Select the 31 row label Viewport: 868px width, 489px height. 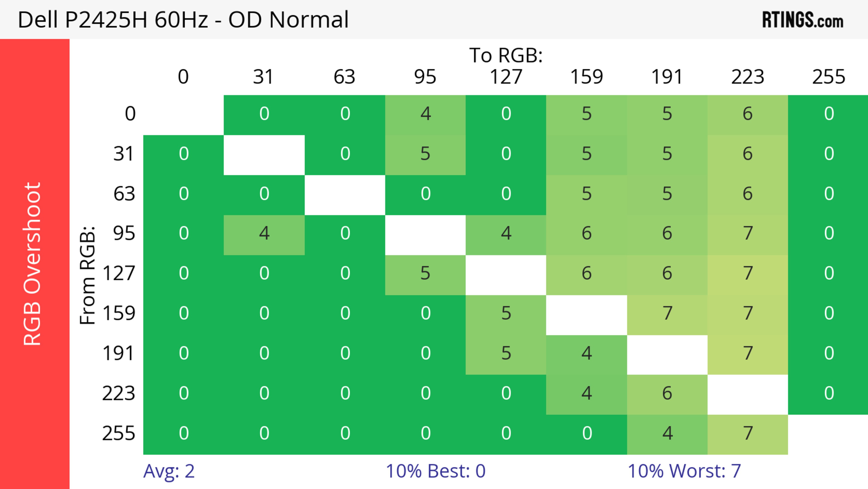pos(124,154)
